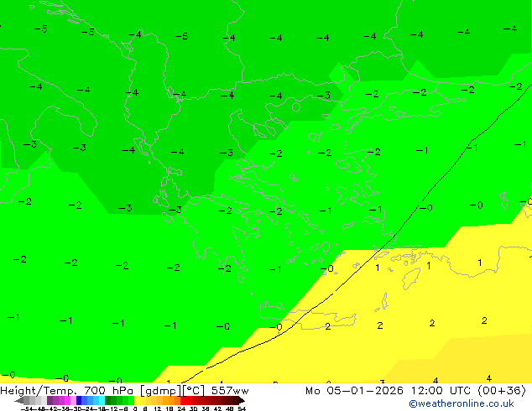Image resolution: width=532 pixels, height=411 pixels.
Task: Click the gray left arrow of the color legend
Action: click(18, 400)
